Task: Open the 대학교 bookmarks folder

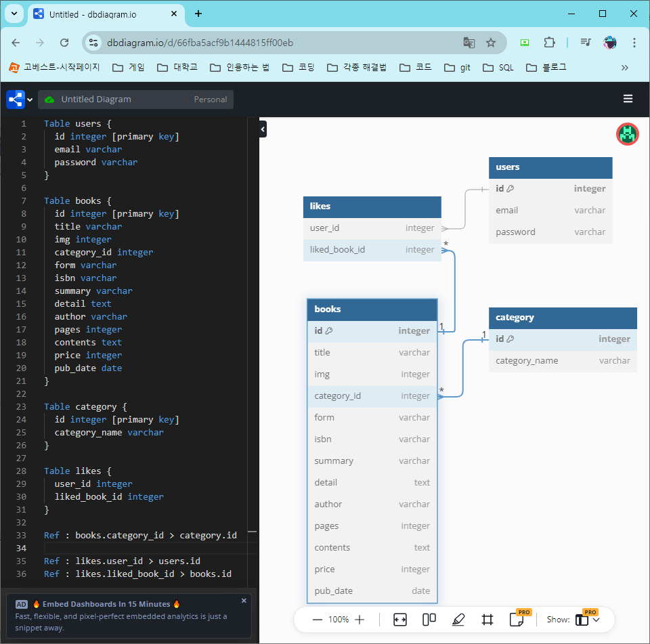Action: tap(177, 68)
